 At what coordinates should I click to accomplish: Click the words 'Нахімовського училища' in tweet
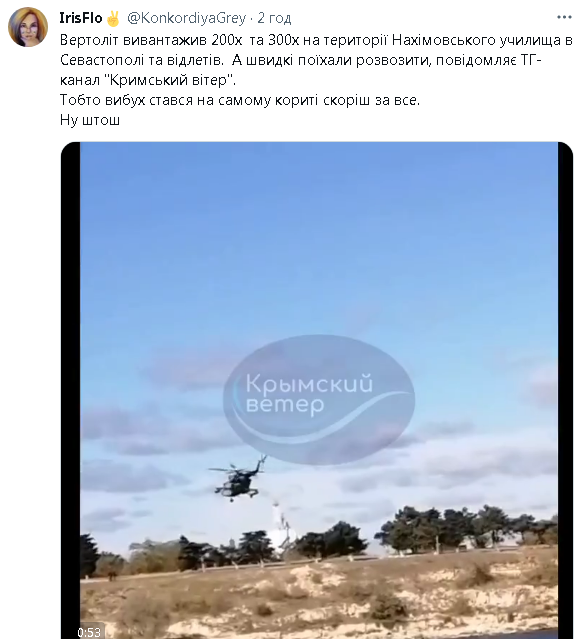click(x=481, y=40)
